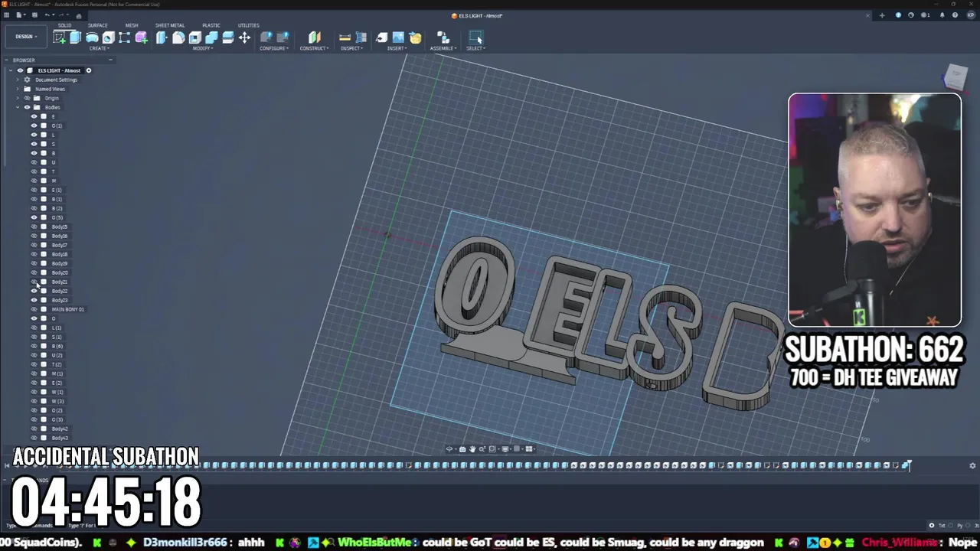Viewport: 980px width, 551px height.
Task: Click ELS LIGHT - Almost document tab
Action: [x=476, y=15]
